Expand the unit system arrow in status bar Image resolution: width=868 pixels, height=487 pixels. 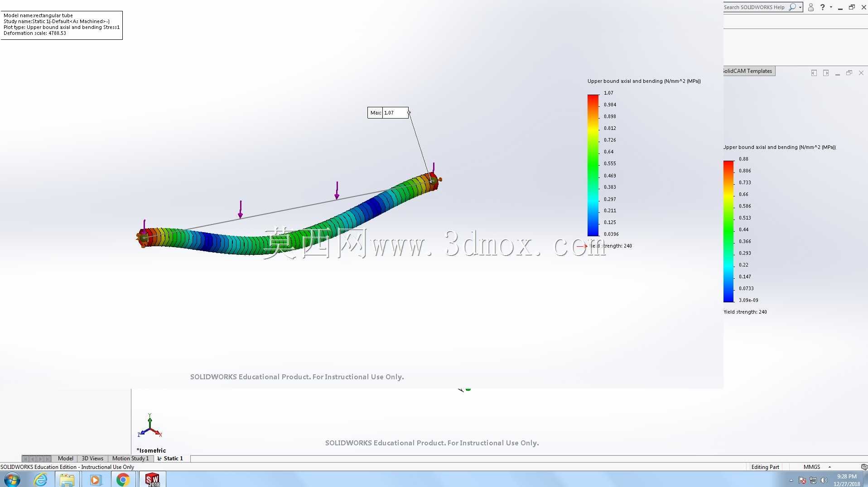pyautogui.click(x=829, y=467)
